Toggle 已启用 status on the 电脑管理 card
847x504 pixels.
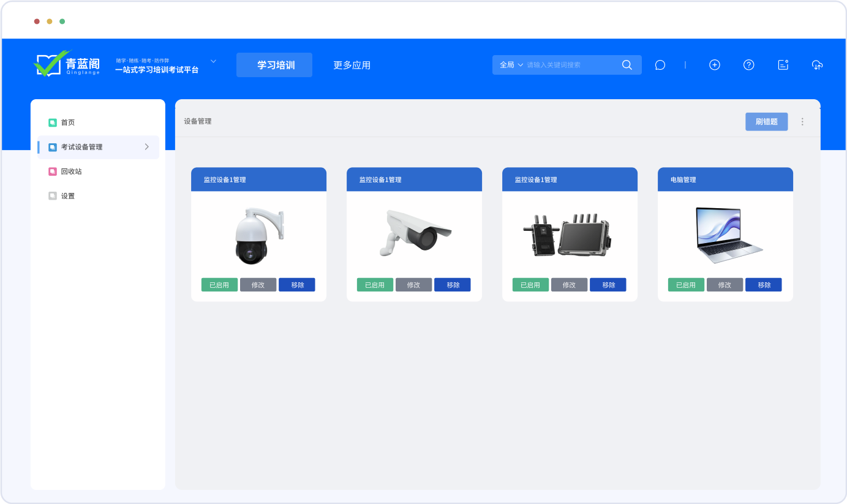[x=686, y=285]
